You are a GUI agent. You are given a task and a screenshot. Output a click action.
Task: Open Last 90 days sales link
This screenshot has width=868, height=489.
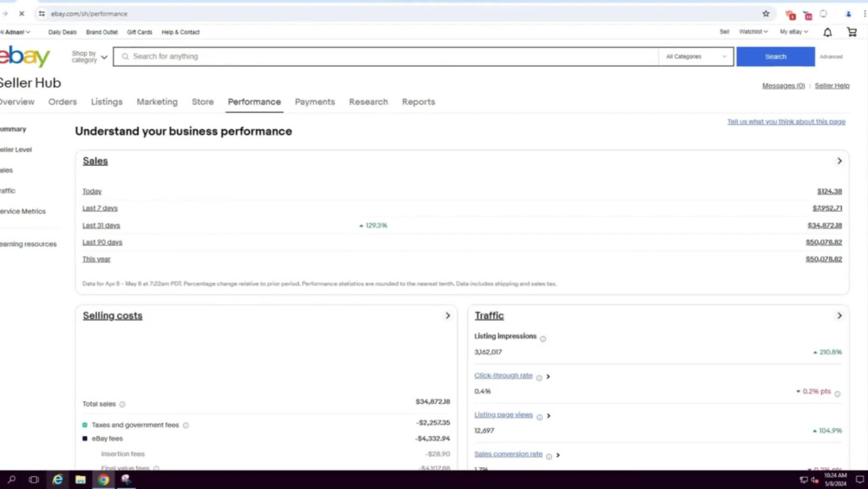[x=102, y=242]
